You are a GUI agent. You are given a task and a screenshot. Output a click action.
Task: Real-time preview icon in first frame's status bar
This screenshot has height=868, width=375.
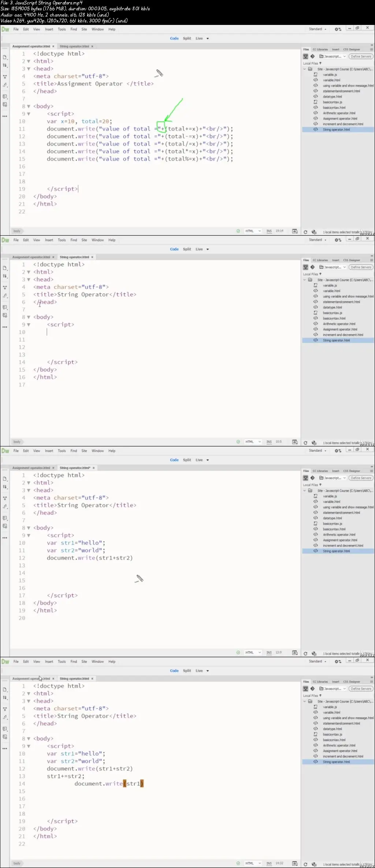point(295,231)
